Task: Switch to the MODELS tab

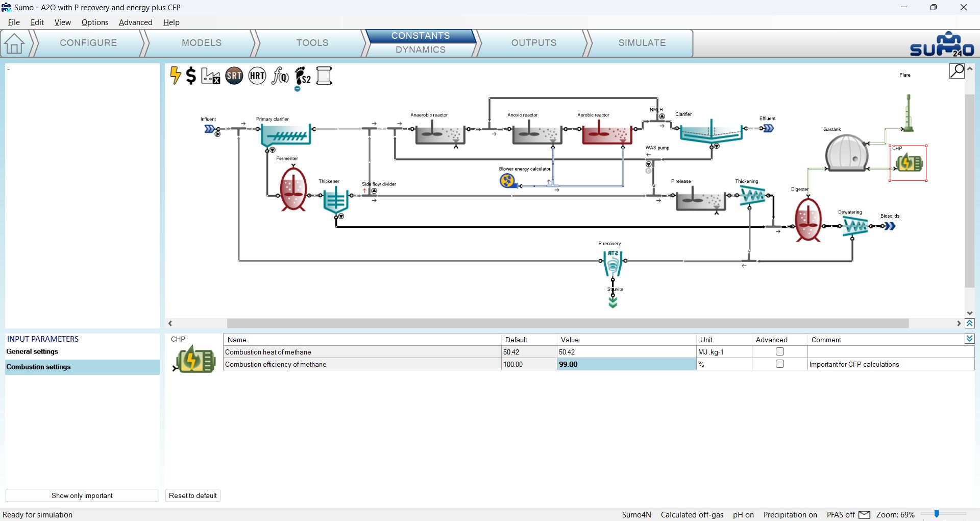Action: tap(202, 43)
